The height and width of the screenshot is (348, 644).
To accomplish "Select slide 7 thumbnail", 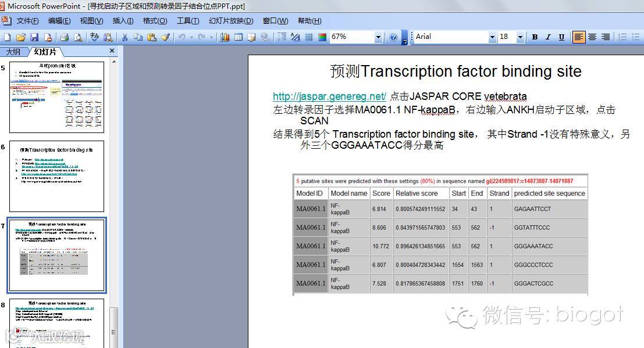I will 56,255.
